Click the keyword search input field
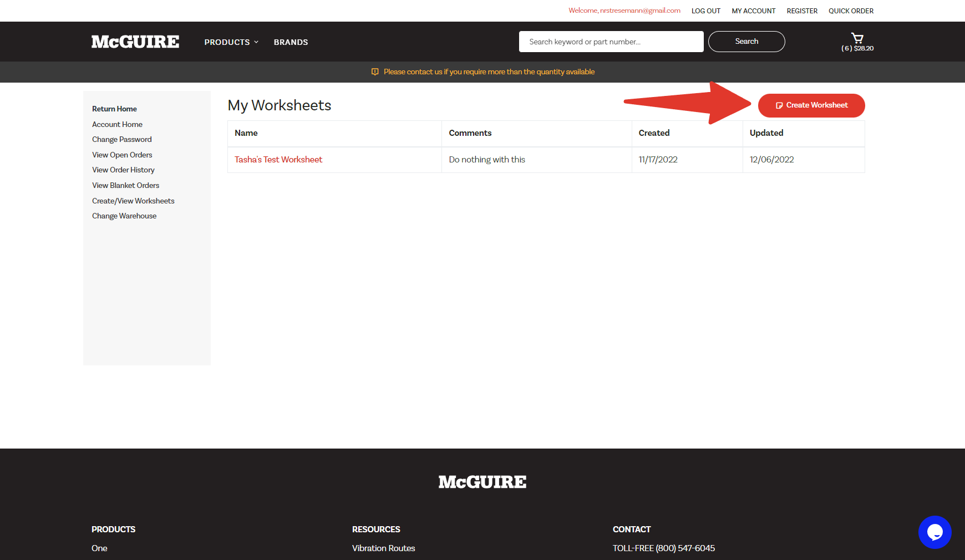 click(x=611, y=41)
